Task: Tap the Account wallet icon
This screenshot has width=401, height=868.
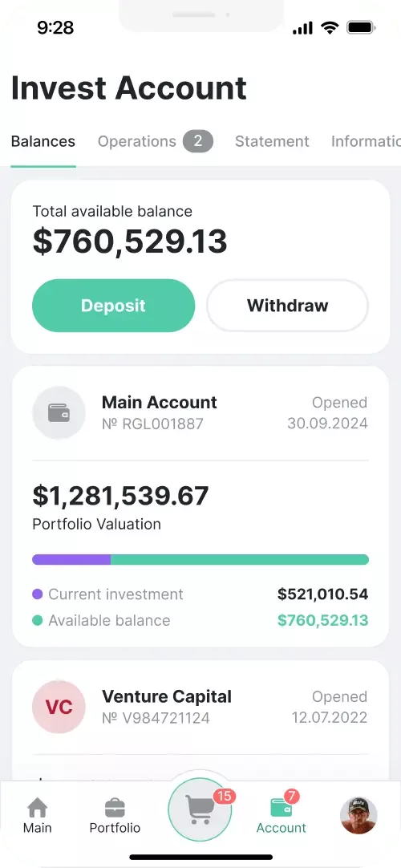Action: [281, 808]
